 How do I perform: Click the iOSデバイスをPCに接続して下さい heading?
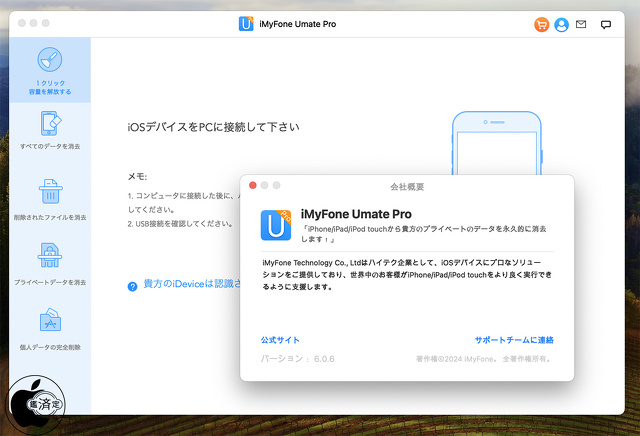pos(213,127)
